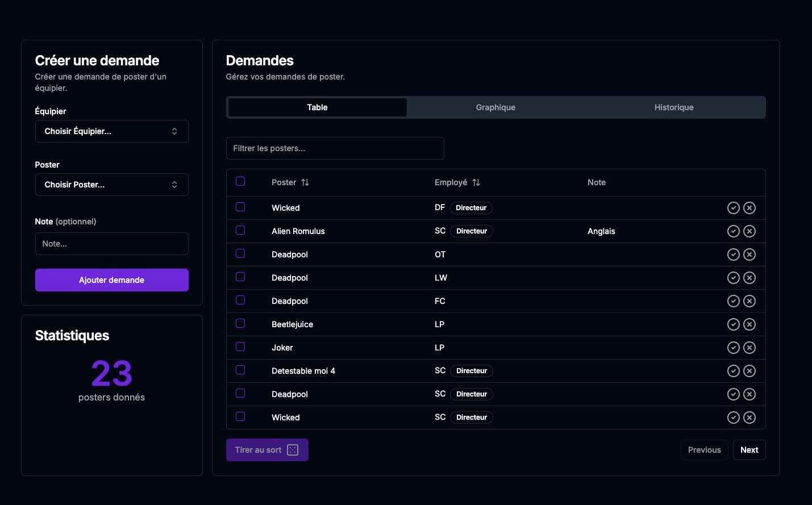This screenshot has height=505, width=812.
Task: Click the Note column header
Action: click(x=597, y=182)
